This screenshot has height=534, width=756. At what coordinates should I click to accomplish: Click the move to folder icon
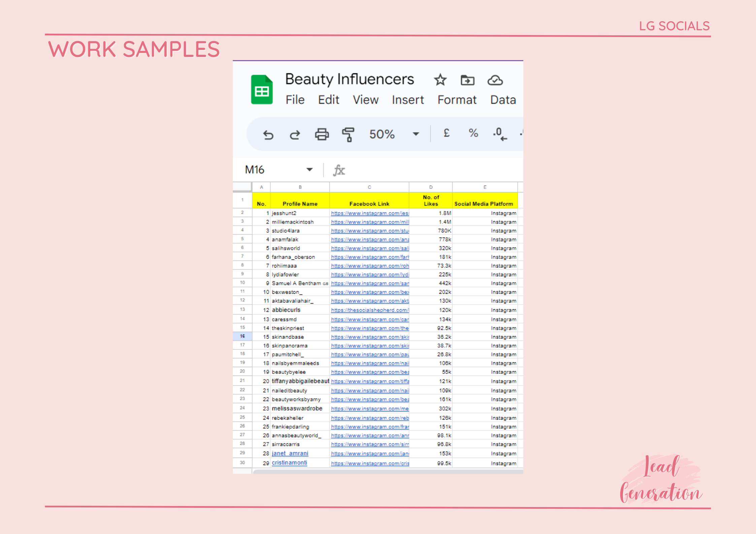click(467, 80)
